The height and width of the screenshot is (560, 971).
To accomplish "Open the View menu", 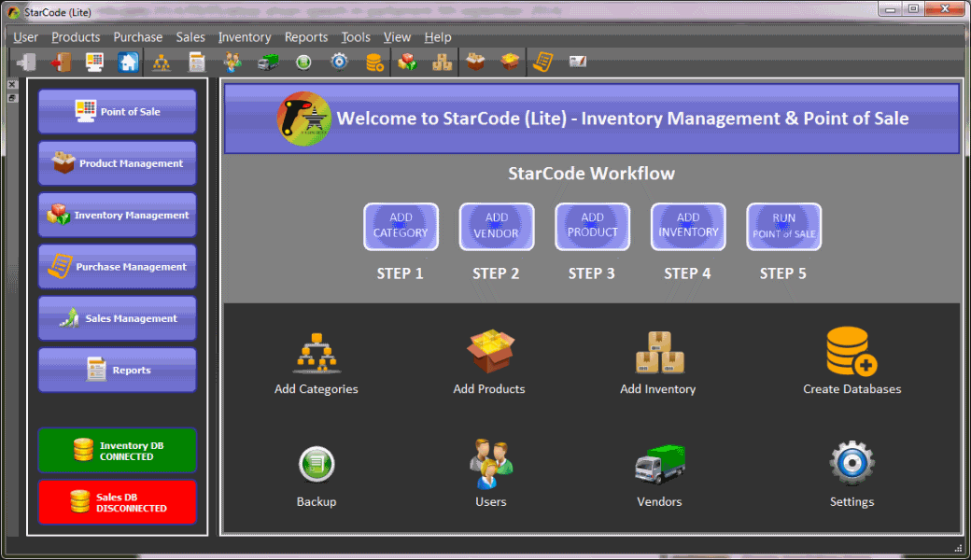I will tap(396, 37).
